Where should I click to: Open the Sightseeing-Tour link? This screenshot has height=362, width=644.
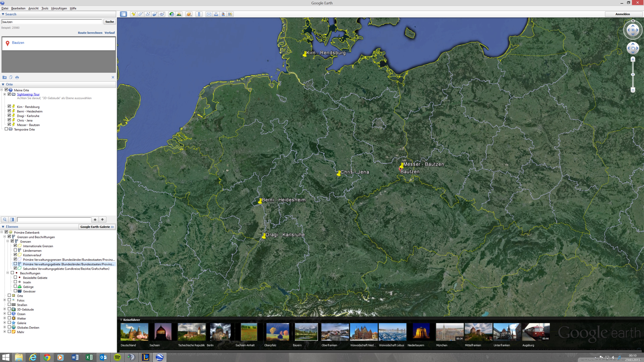28,94
